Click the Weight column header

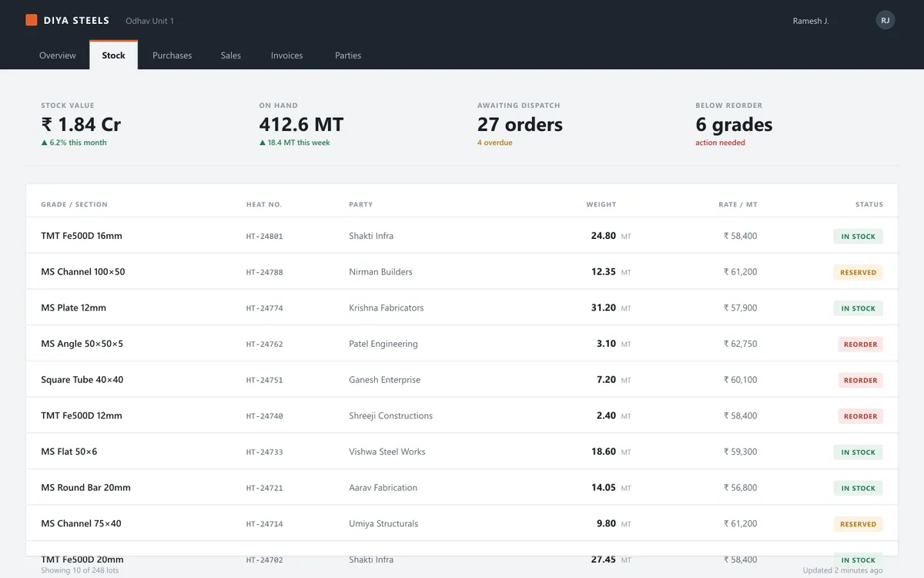point(601,204)
